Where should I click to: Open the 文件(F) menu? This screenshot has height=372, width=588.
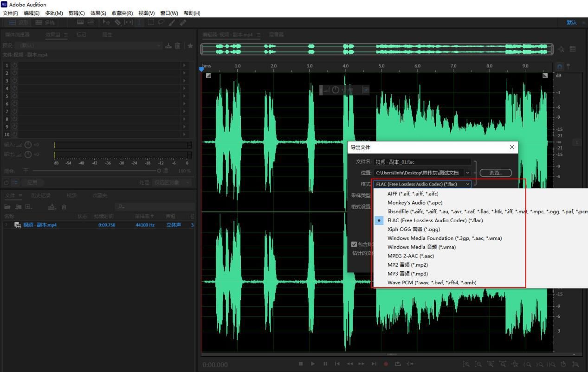10,13
